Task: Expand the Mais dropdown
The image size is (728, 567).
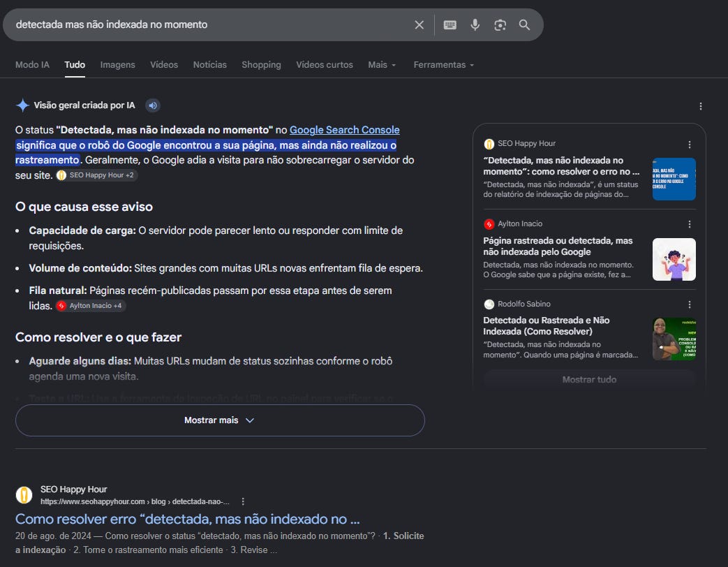Action: tap(382, 65)
